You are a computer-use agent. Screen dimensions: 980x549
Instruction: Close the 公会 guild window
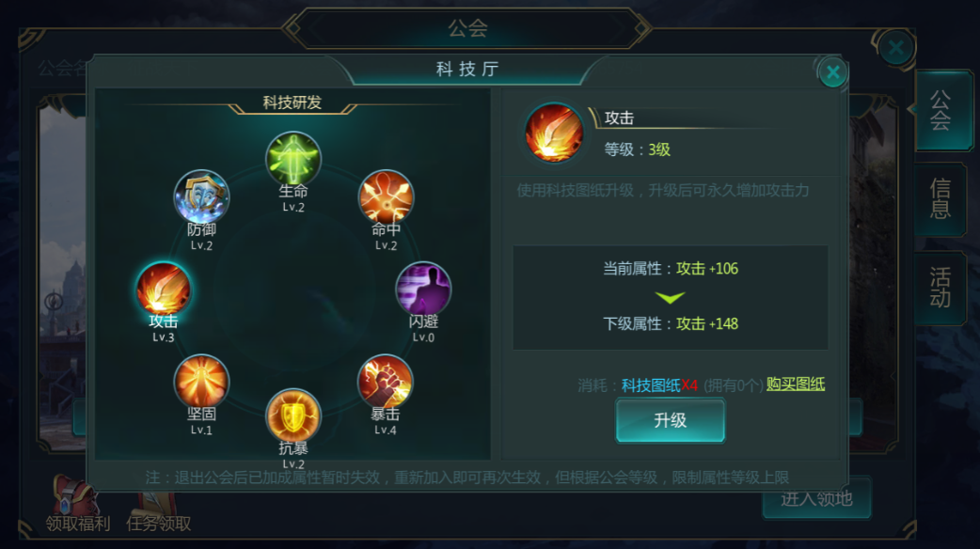(895, 47)
